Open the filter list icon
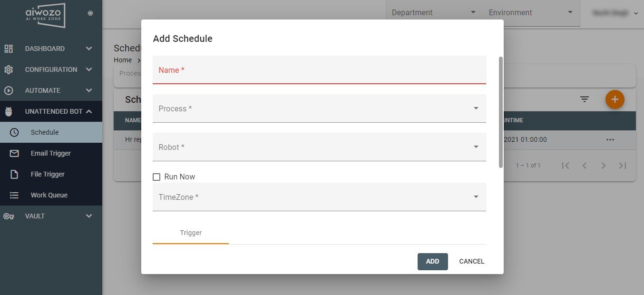This screenshot has height=295, width=644. coord(585,99)
